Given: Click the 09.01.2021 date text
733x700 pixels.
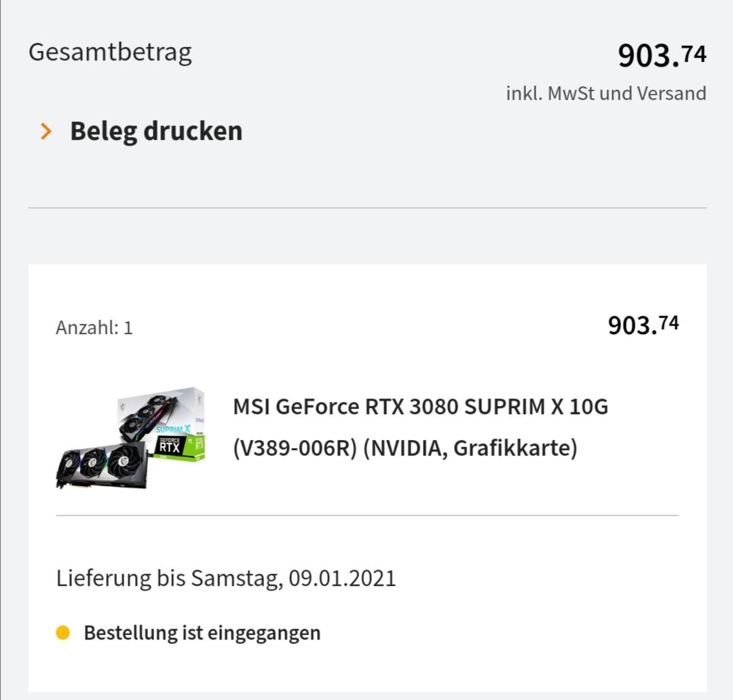Looking at the screenshot, I should [x=342, y=578].
